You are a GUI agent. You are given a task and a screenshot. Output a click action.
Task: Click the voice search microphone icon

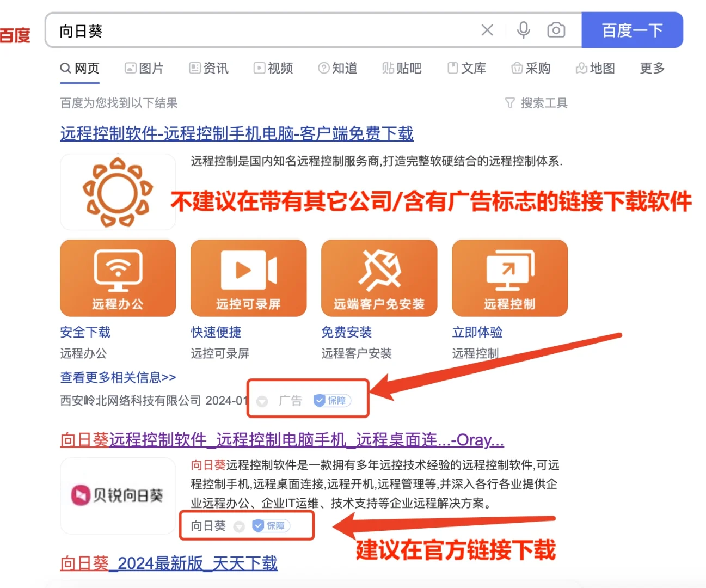pyautogui.click(x=523, y=30)
